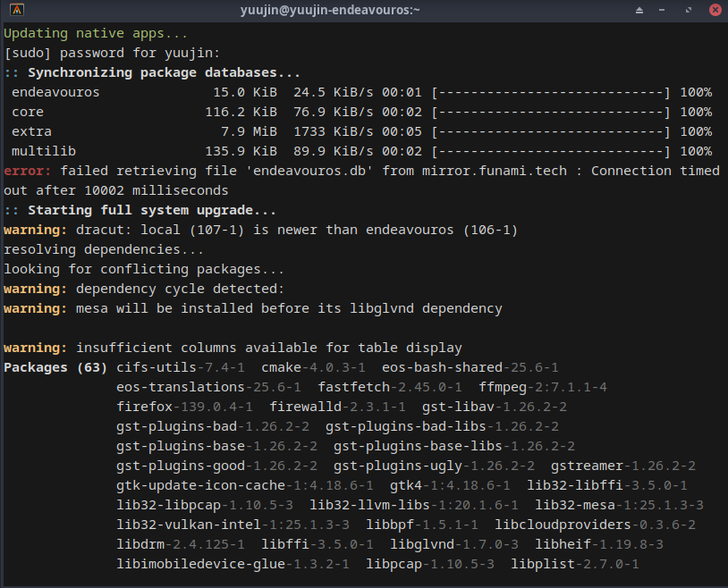Screen dimensions: 728x588
Task: Click package 'firewalld-2.3.1-1'
Action: pos(337,407)
